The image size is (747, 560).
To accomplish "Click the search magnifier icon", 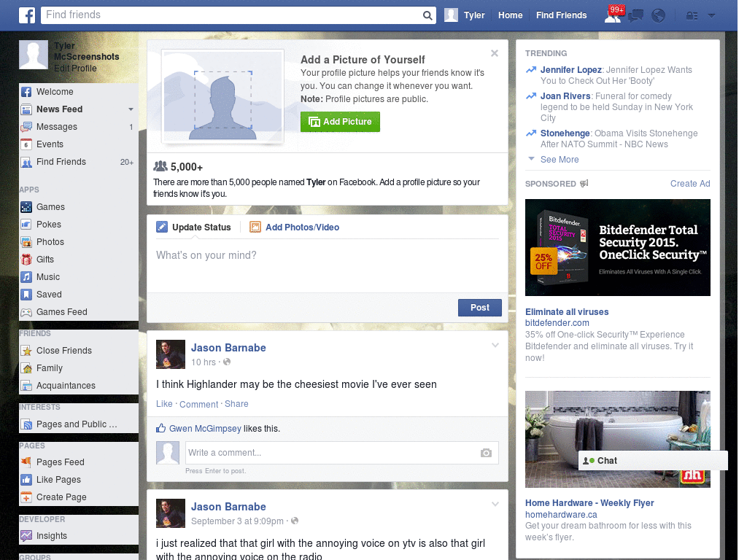I will click(x=427, y=15).
